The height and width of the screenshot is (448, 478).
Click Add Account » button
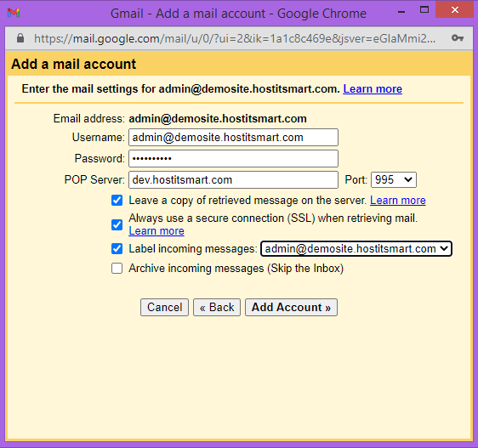291,307
